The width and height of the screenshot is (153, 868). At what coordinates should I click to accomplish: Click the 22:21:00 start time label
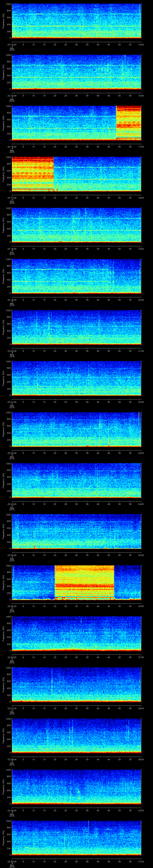pos(12,402)
